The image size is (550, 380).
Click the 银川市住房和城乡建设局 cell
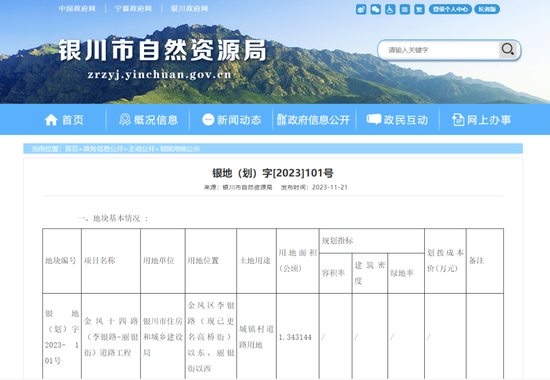tap(163, 337)
